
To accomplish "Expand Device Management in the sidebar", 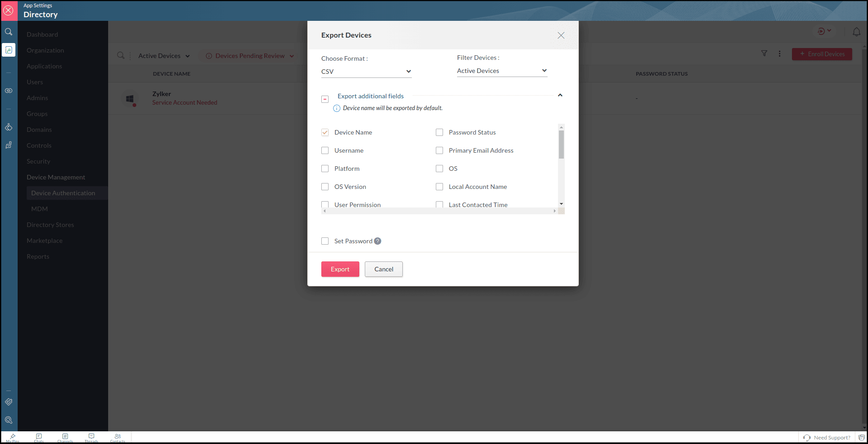I will pos(56,177).
